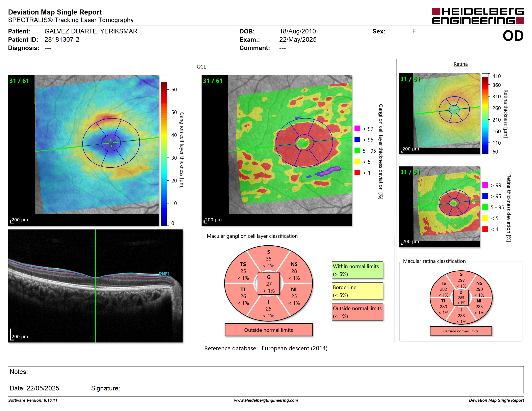The image size is (532, 411).
Task: Select the I 25 sector of the GCL chart
Action: 268,309
